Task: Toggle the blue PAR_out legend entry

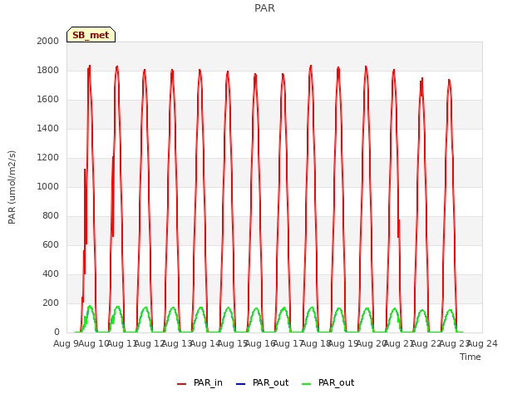Action: (x=262, y=382)
